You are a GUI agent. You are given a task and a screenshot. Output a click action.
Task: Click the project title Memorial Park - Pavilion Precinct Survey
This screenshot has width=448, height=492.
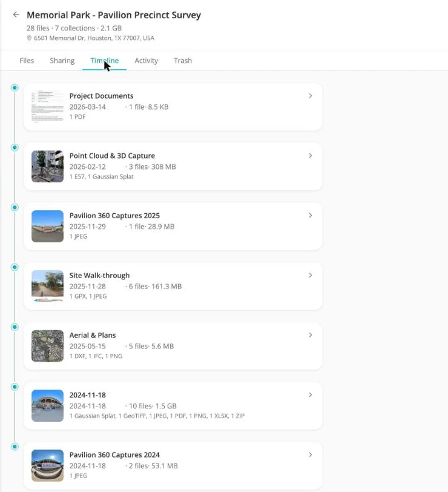click(114, 15)
